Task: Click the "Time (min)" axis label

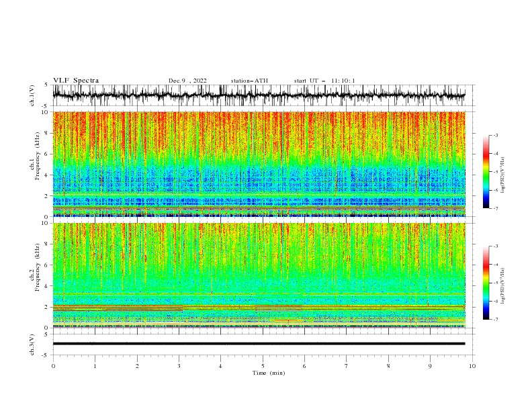Action: [x=269, y=373]
